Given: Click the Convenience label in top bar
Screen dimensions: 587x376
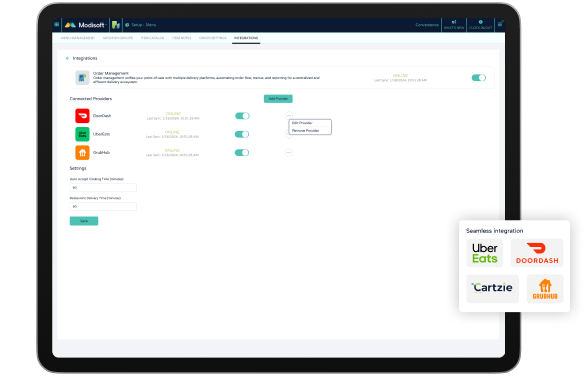Looking at the screenshot, I should pyautogui.click(x=427, y=25).
